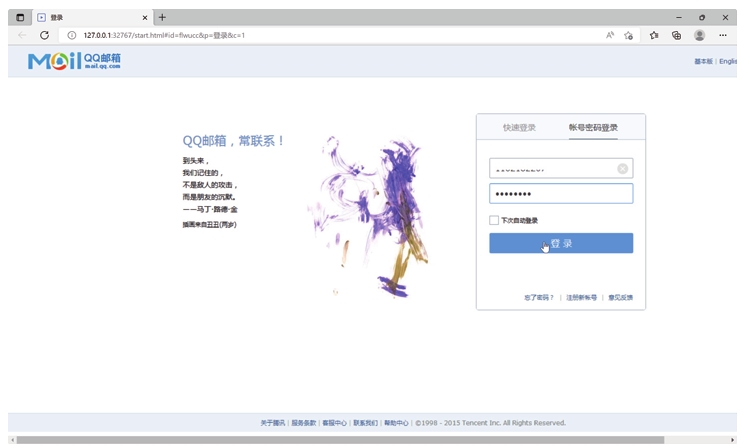
Task: Open the read aloud icon
Action: coord(610,35)
